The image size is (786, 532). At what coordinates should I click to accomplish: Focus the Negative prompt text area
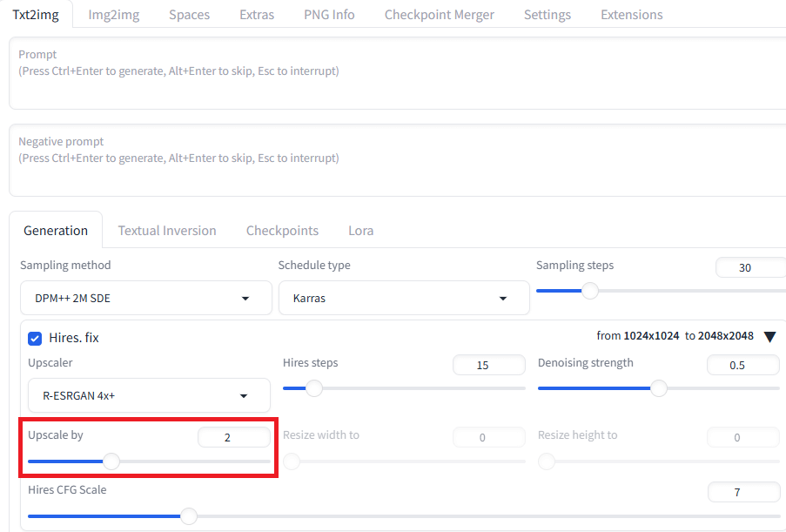398,160
